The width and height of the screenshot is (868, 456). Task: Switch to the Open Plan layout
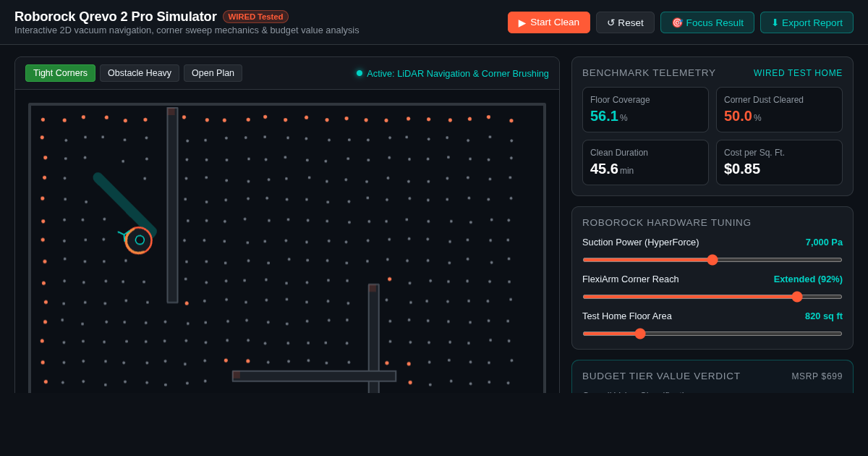[x=213, y=73]
